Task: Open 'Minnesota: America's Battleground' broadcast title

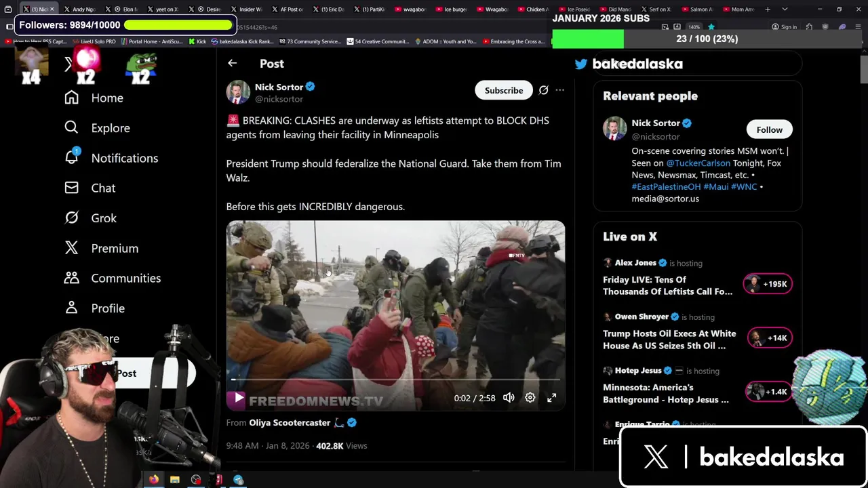Action: pyautogui.click(x=666, y=393)
